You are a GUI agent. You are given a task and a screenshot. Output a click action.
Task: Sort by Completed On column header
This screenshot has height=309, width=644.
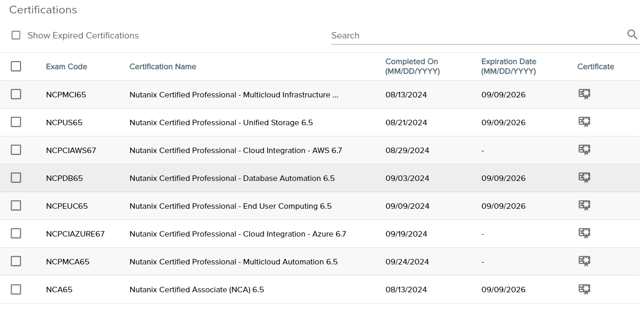tap(412, 66)
